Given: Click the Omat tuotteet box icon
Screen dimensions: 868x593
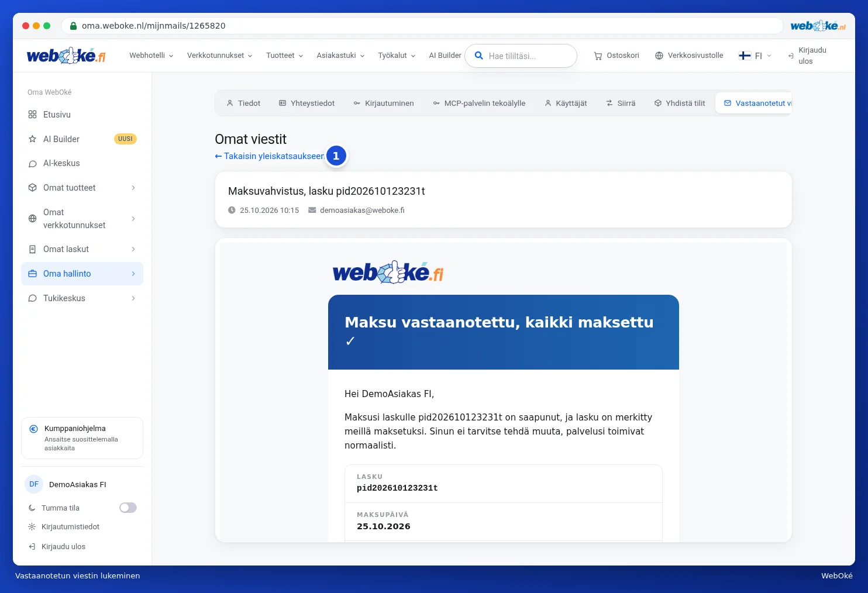Looking at the screenshot, I should [33, 188].
